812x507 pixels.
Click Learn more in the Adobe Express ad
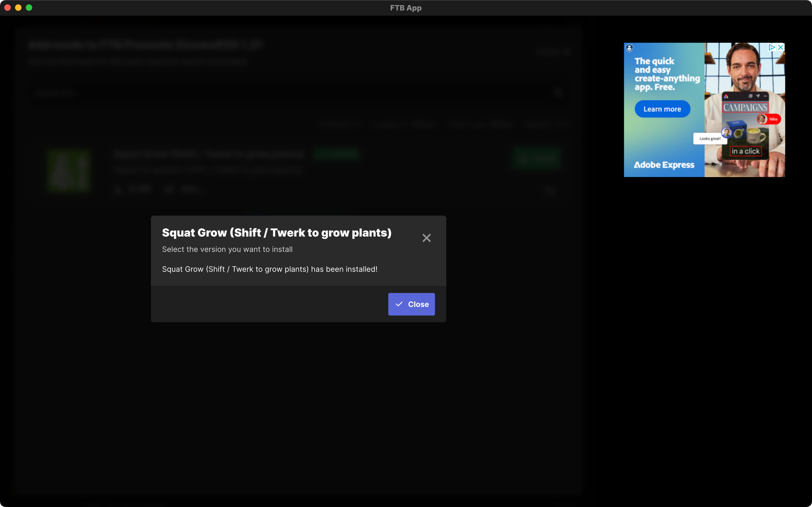[x=662, y=109]
